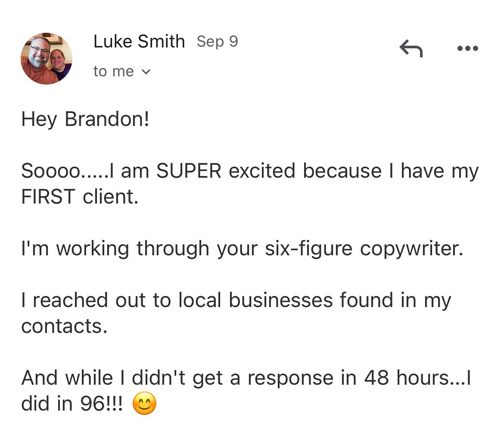Viewport: 504px width, 439px height.
Task: Open the three-dot more options menu
Action: [x=468, y=48]
